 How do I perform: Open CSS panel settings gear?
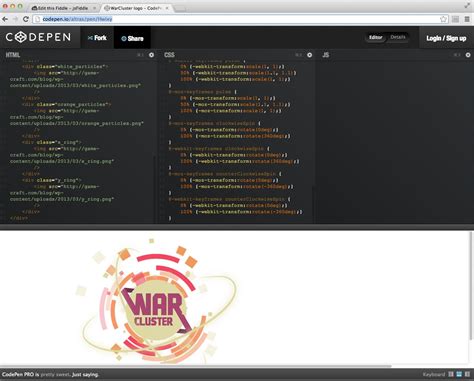pos(310,55)
